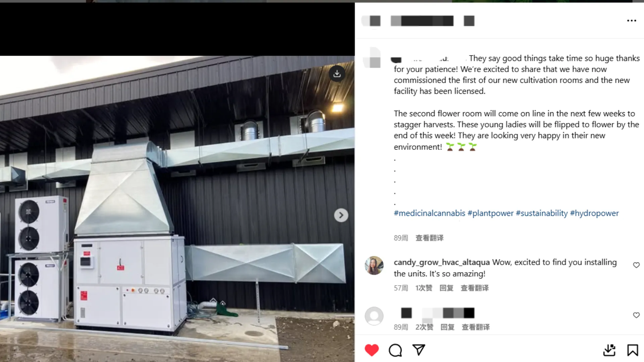
Task: Click the gray default avatar of last commenter
Action: pyautogui.click(x=374, y=316)
